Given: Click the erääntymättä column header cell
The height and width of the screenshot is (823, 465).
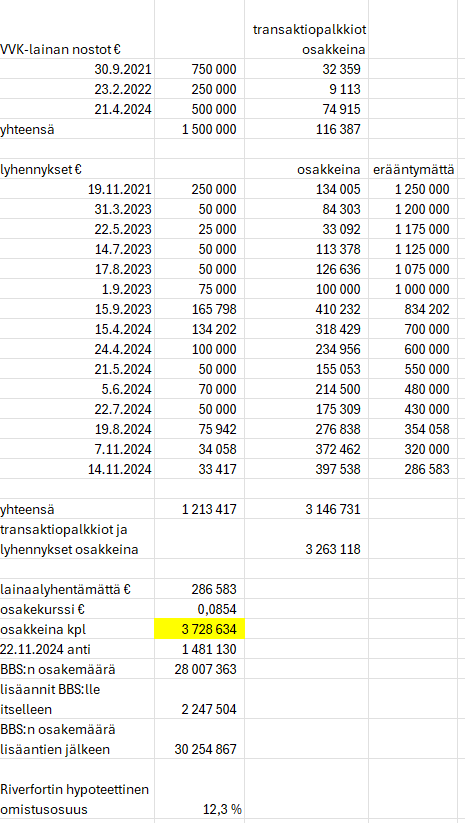Looking at the screenshot, I should click(413, 169).
